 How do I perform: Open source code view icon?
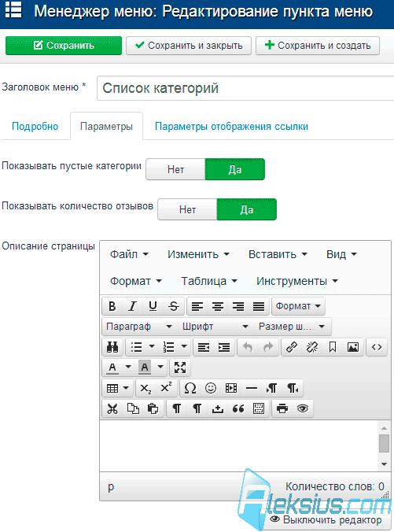click(x=377, y=347)
